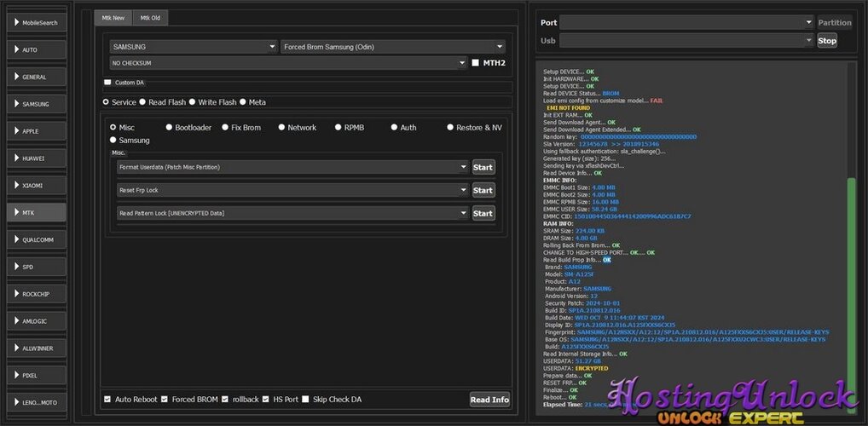Toggle the Auto Reboot checkbox

107,399
